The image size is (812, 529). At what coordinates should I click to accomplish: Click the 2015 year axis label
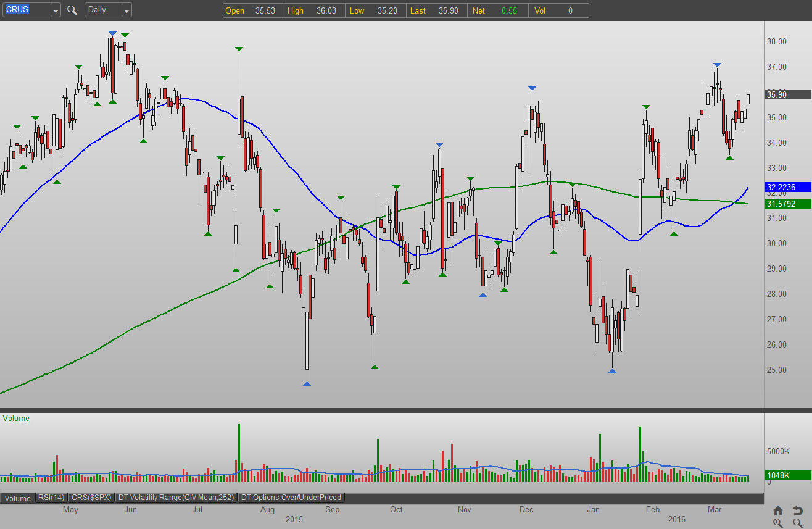click(294, 519)
